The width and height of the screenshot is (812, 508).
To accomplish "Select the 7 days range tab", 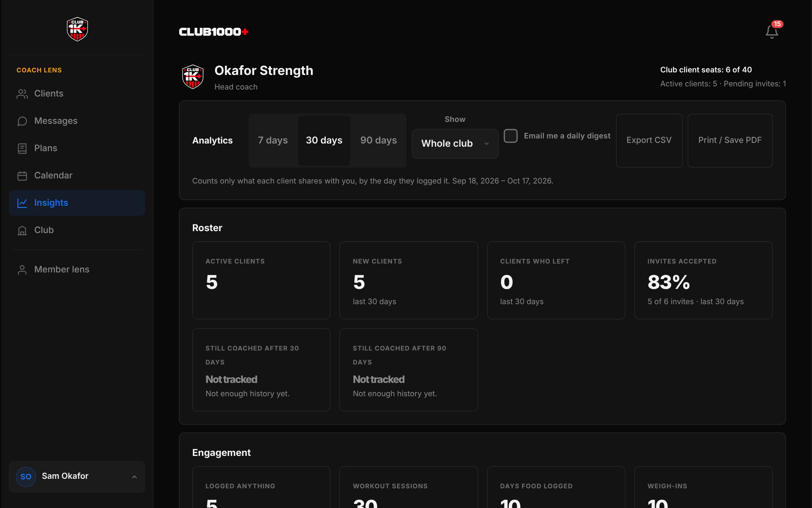I will pyautogui.click(x=273, y=140).
